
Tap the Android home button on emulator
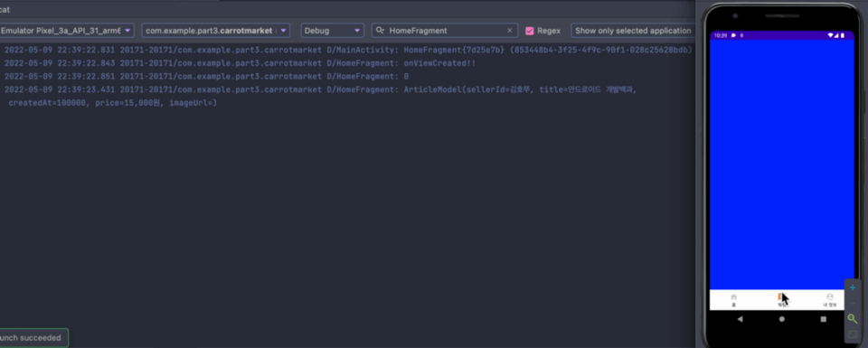coord(781,319)
